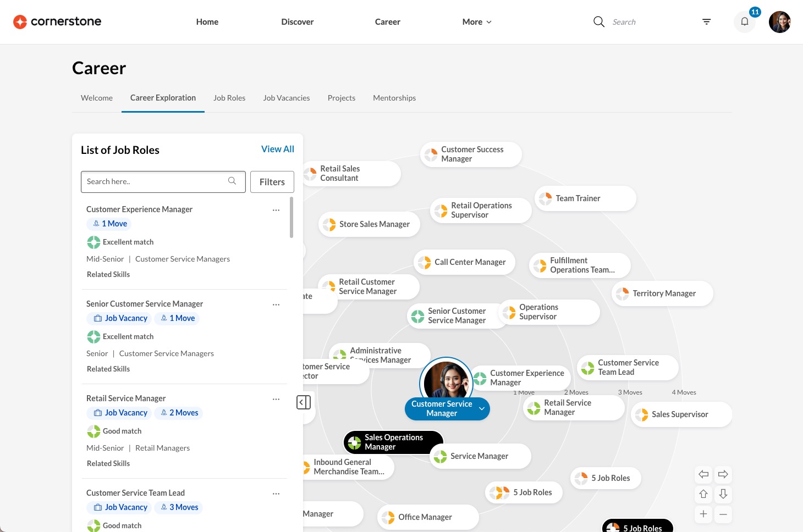Viewport: 803px width, 532px height.
Task: Open Customer Experience Manager in list
Action: 139,209
